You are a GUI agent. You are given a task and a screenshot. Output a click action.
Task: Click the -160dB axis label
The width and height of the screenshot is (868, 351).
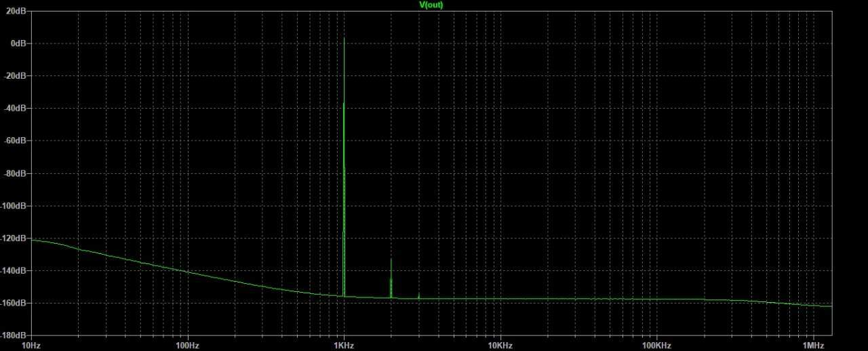[14, 303]
